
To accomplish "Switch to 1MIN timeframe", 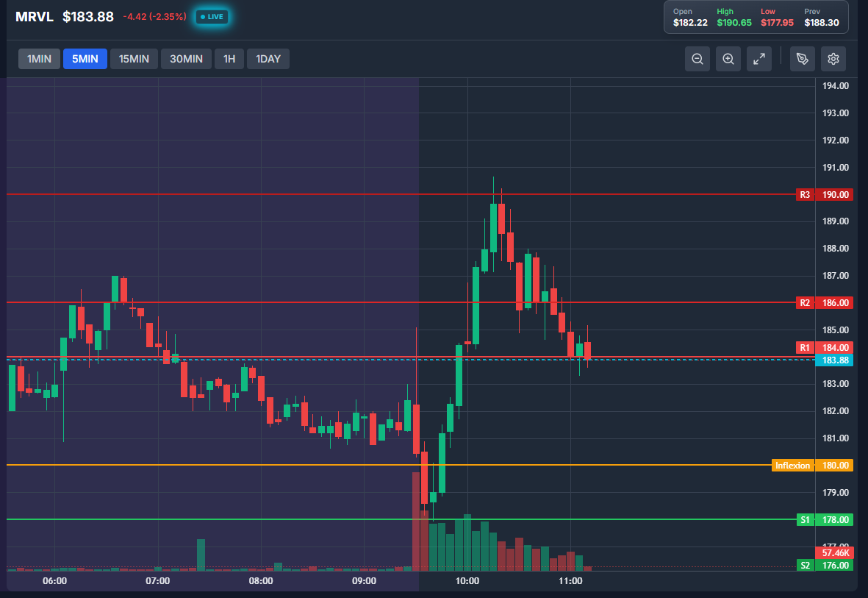I will (39, 59).
